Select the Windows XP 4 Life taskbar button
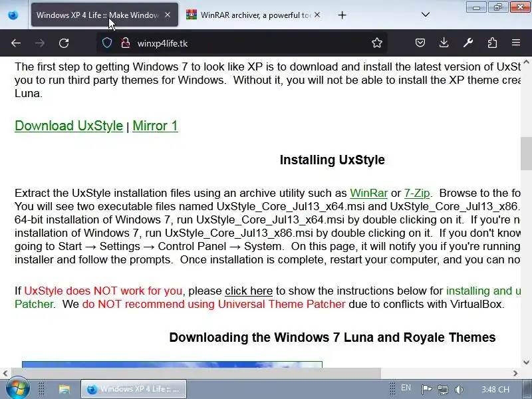 coord(134,389)
